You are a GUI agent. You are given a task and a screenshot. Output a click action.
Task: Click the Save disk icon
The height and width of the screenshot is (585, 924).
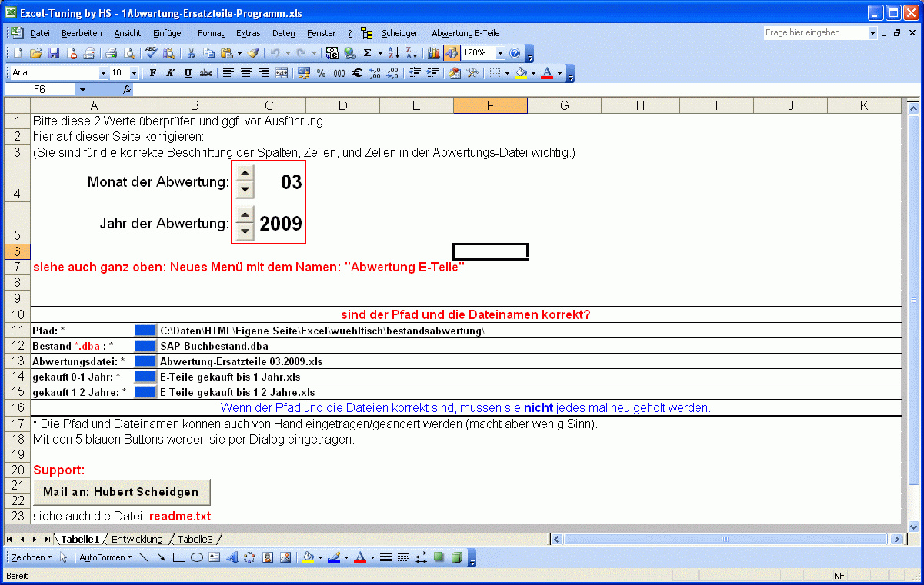(54, 53)
